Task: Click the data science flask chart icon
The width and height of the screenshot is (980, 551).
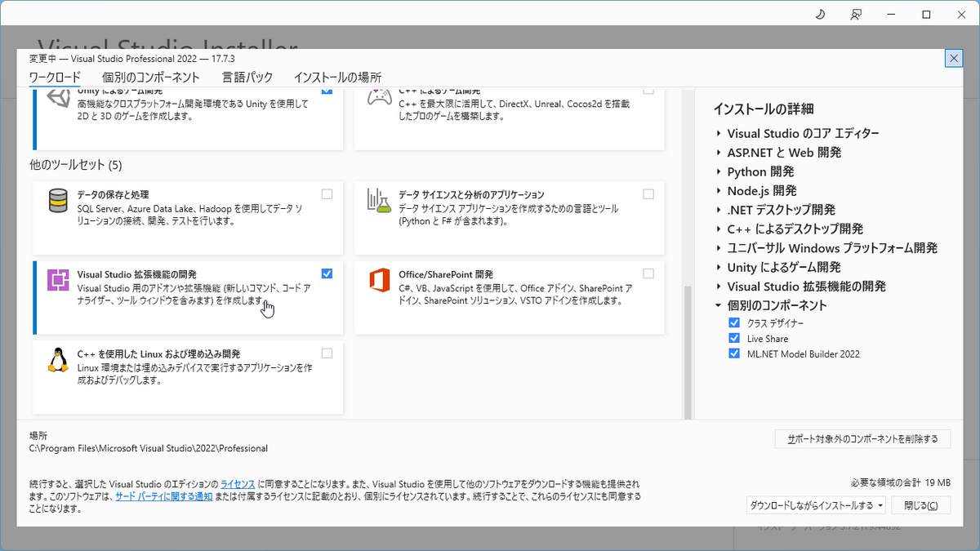Action: 379,201
